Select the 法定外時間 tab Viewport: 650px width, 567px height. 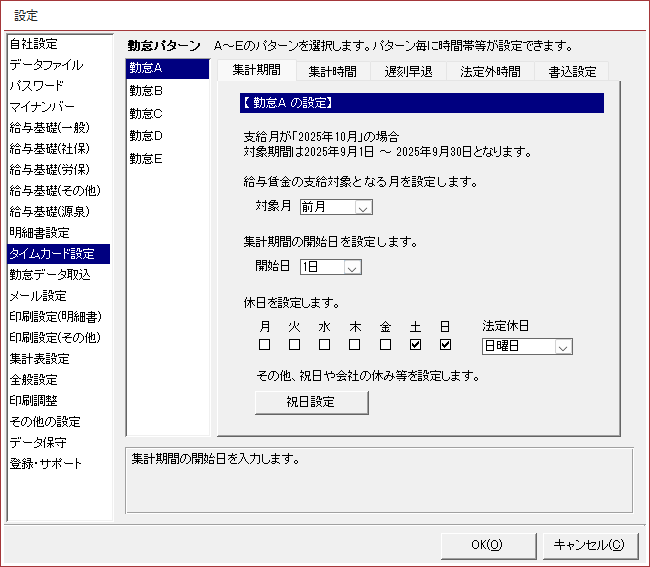point(490,71)
